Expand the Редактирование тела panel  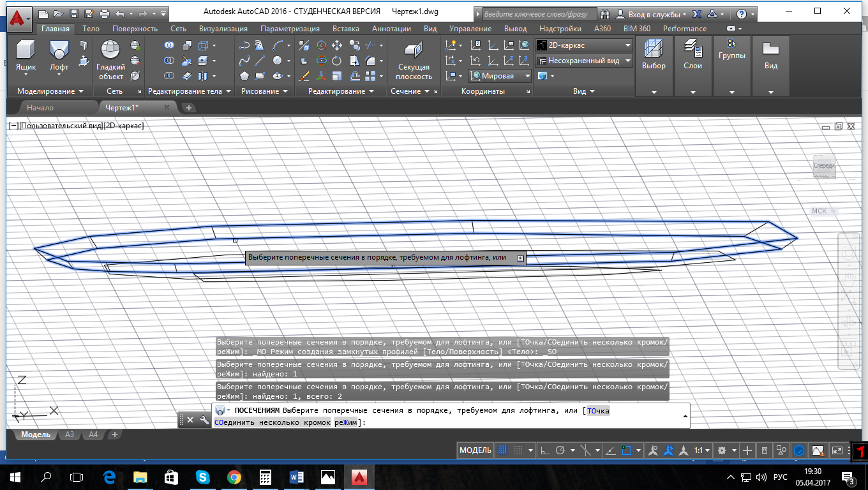(189, 91)
